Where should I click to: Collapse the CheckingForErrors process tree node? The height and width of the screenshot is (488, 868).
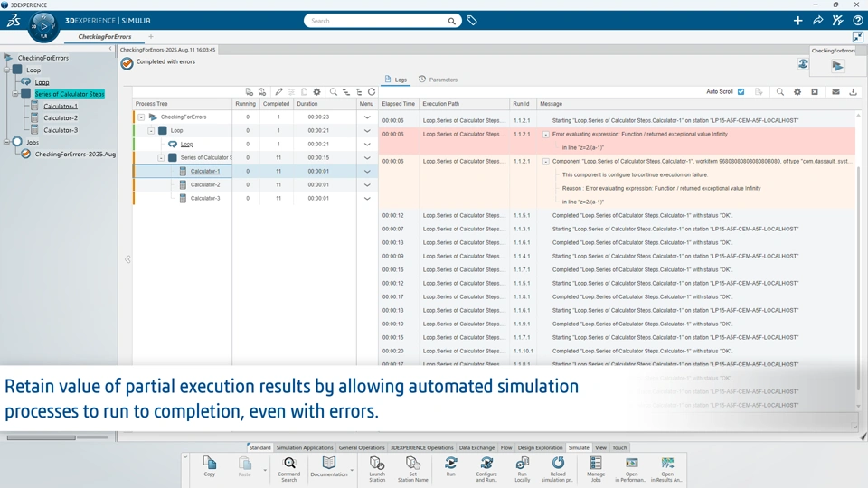pyautogui.click(x=141, y=117)
